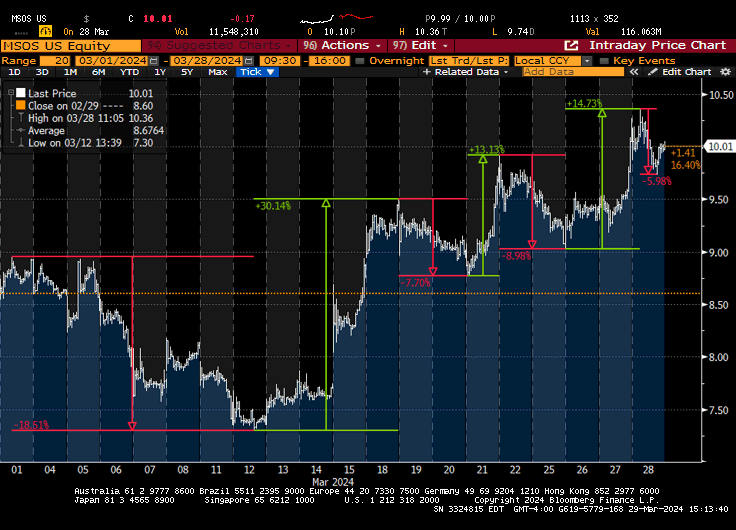The width and height of the screenshot is (736, 530).
Task: Click the High on 03/28 11:05 legend row
Action: pyautogui.click(x=85, y=118)
